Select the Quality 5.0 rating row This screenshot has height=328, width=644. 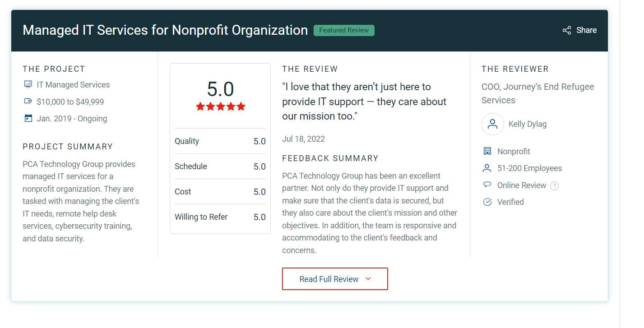coord(220,141)
